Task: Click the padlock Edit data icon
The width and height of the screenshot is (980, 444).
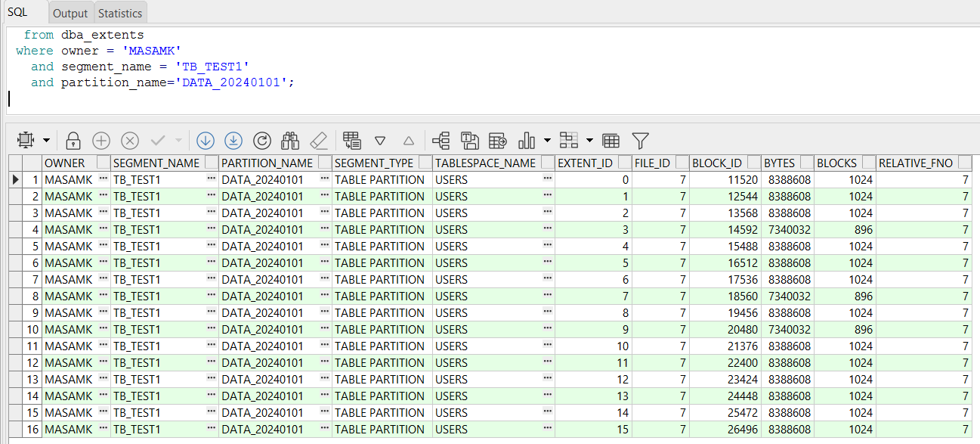Action: (73, 141)
